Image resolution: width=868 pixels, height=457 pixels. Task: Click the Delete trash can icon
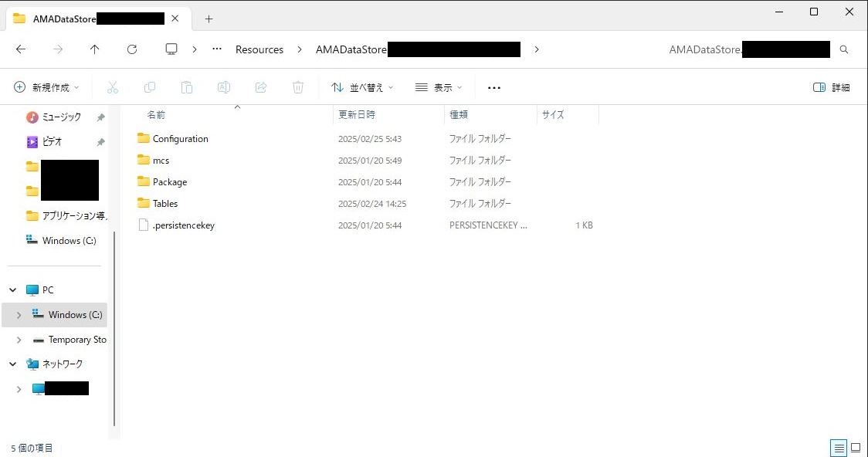298,87
